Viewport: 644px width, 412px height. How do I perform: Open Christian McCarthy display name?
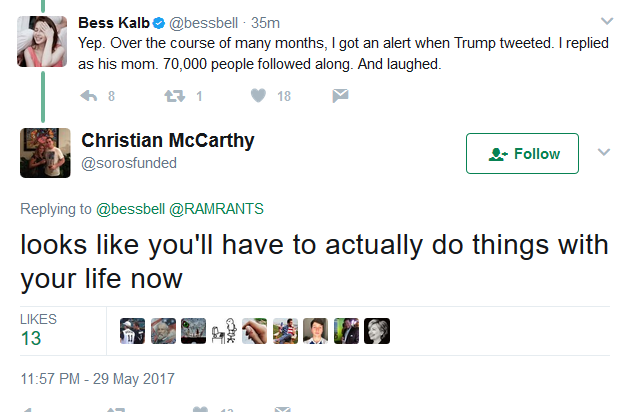168,140
